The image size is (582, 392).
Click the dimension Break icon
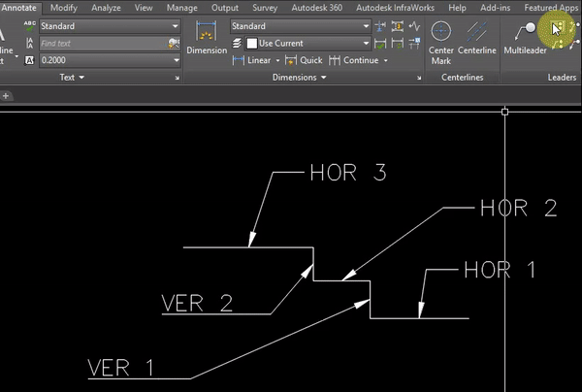[380, 26]
